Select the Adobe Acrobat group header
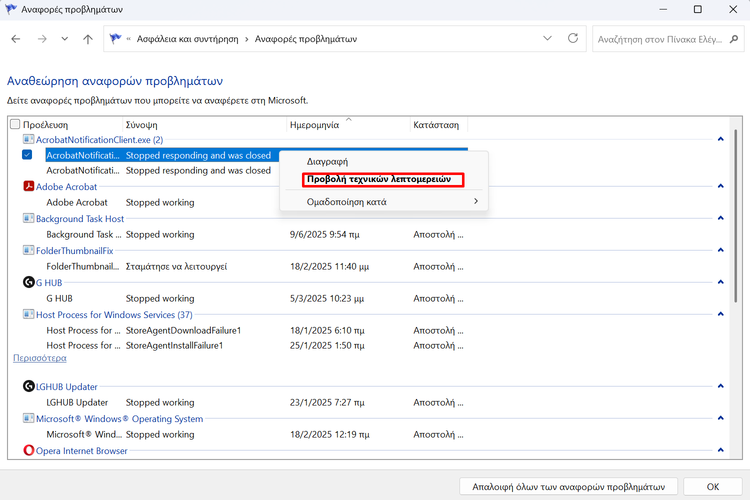Screen dimensions: 750x500 pyautogui.click(x=66, y=187)
